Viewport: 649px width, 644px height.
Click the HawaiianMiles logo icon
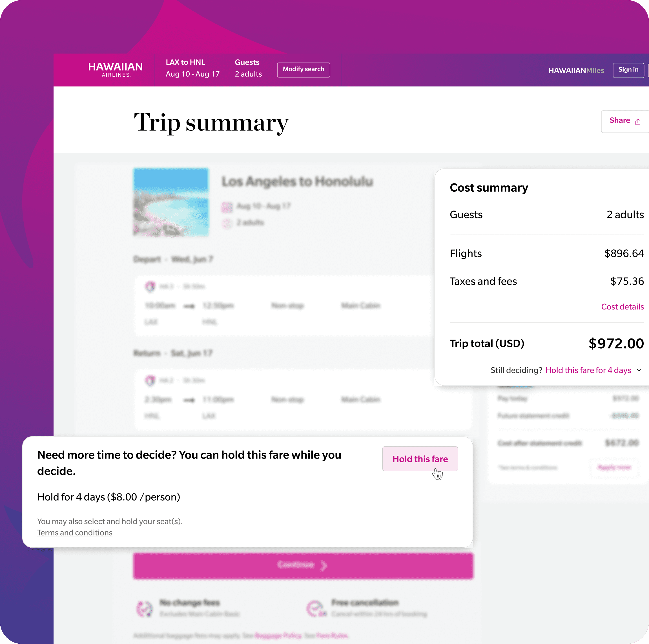[577, 70]
